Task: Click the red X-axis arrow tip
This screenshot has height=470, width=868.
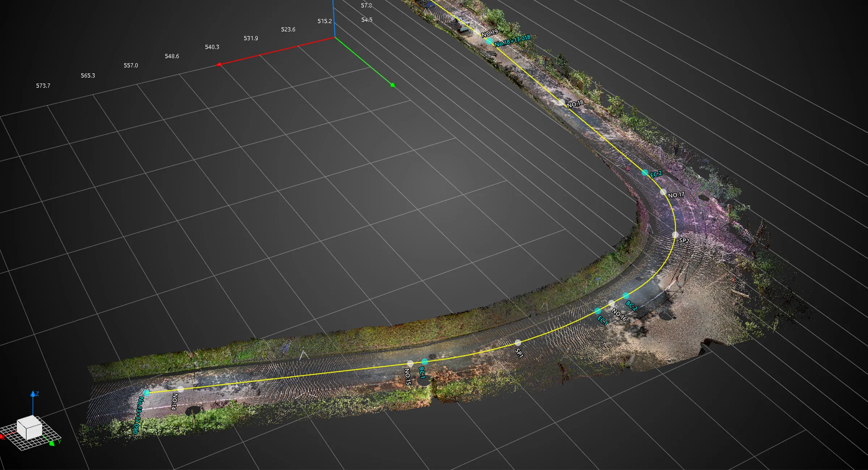Action: 218,65
